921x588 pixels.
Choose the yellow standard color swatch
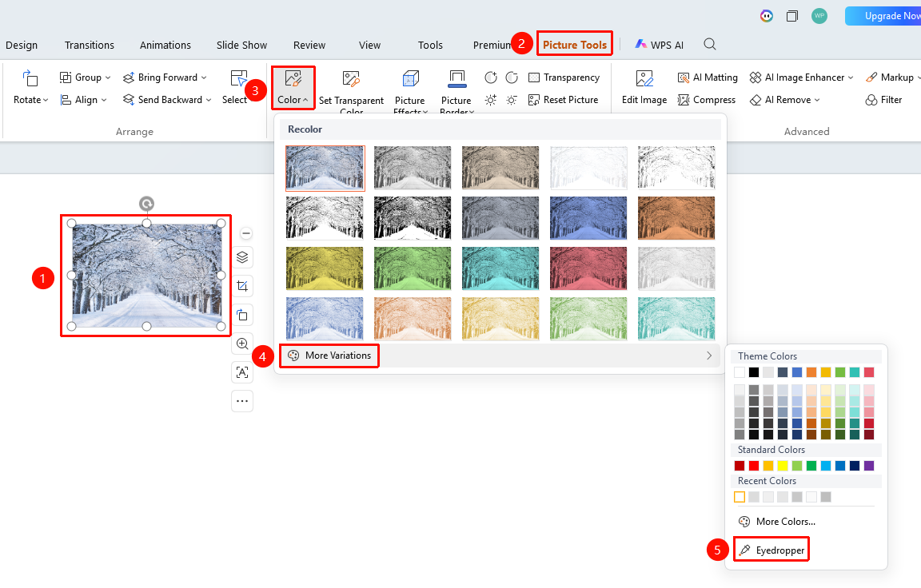pos(783,466)
